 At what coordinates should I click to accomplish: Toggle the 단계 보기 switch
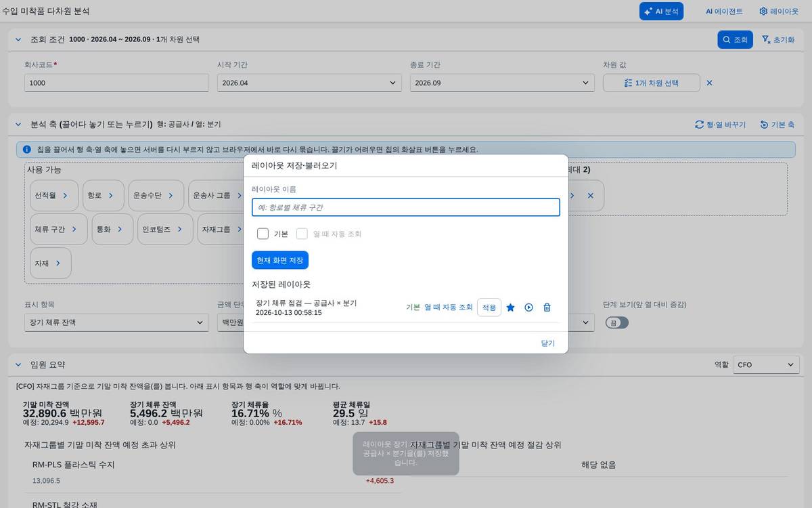tap(617, 323)
